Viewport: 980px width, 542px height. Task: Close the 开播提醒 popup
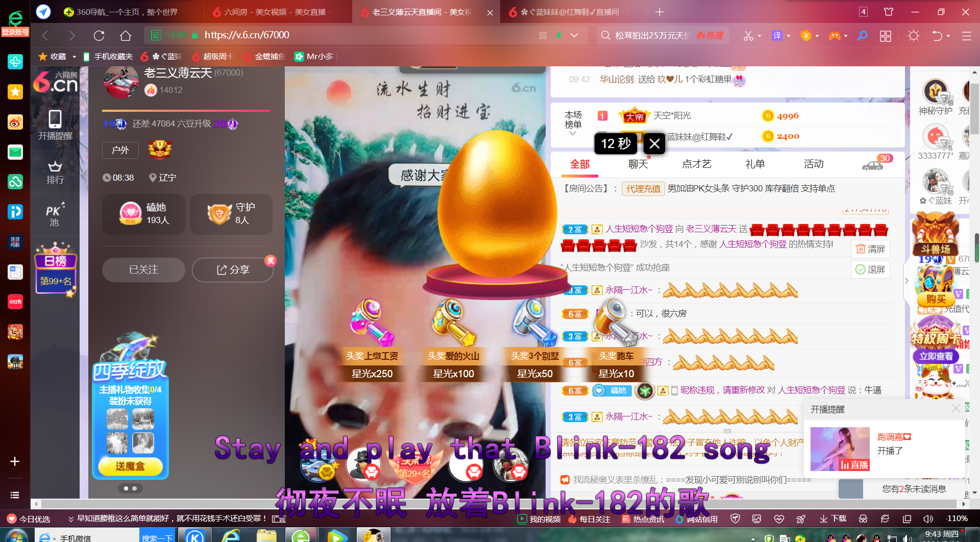[x=955, y=408]
